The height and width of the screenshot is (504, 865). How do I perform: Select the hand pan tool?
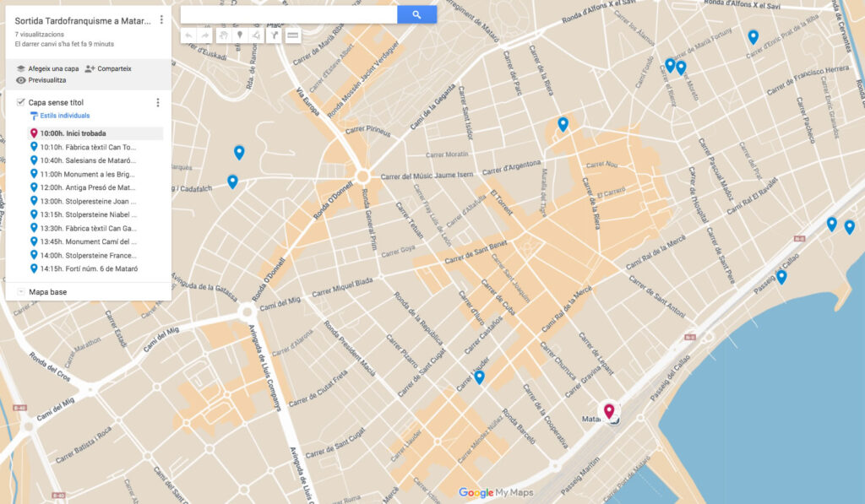coord(223,35)
